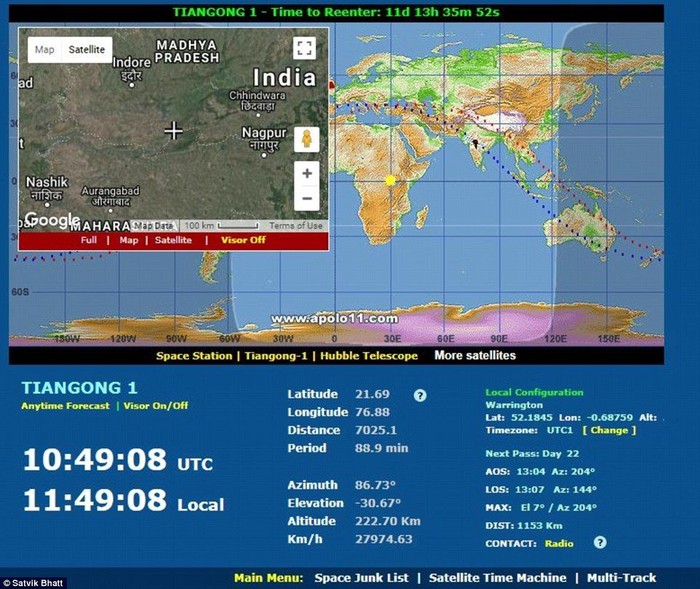
Task: Click the Tiangong satellite marker over India
Action: pos(475,143)
